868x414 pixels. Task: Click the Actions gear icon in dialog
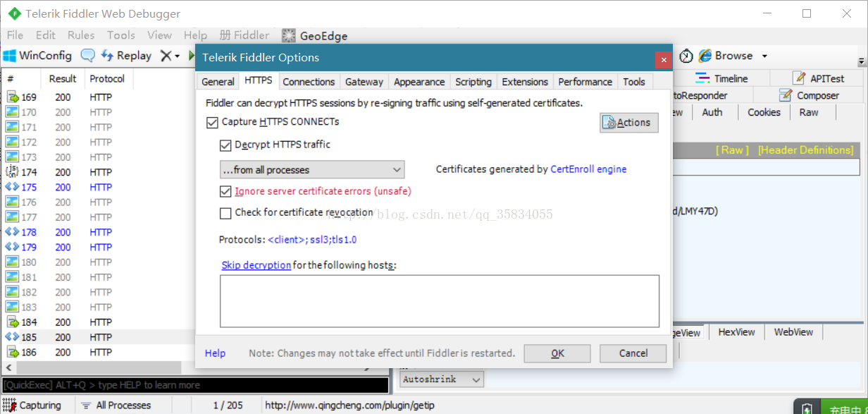pos(609,123)
